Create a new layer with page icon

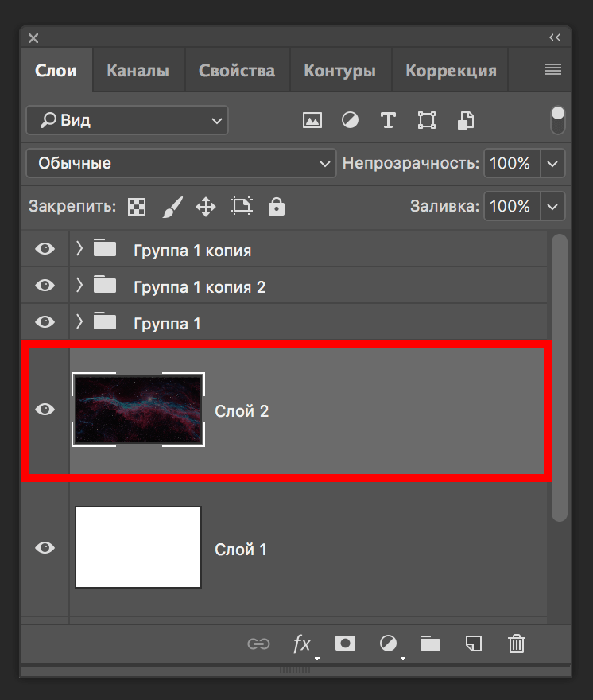[x=474, y=644]
